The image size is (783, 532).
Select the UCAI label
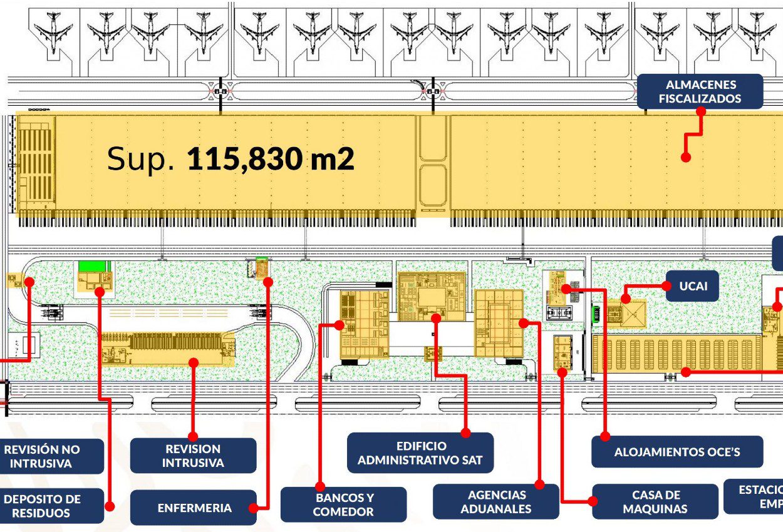click(692, 287)
